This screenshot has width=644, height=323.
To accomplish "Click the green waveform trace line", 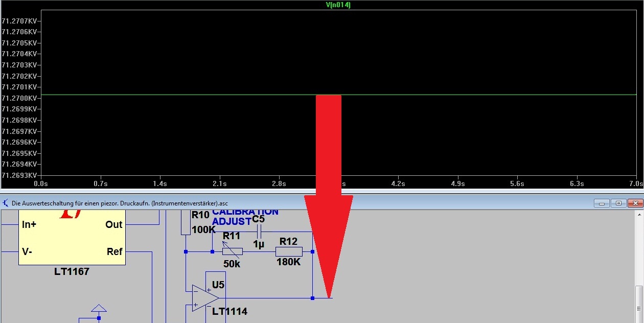I will tap(204, 95).
